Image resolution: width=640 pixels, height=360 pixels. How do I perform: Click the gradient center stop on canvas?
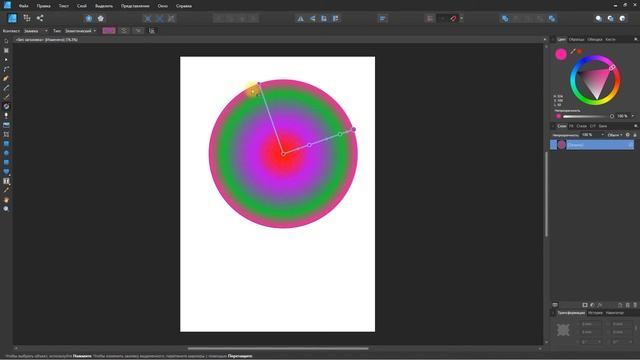tap(283, 154)
